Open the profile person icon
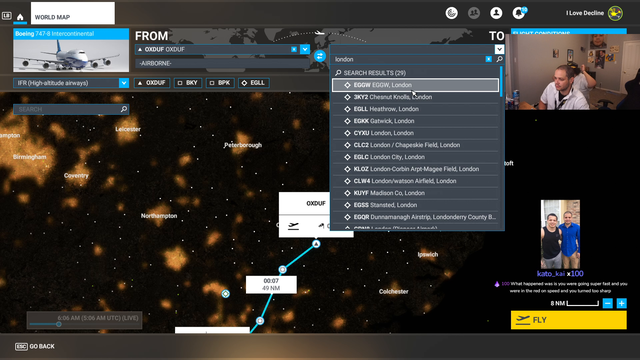The width and height of the screenshot is (640, 360). pyautogui.click(x=496, y=13)
